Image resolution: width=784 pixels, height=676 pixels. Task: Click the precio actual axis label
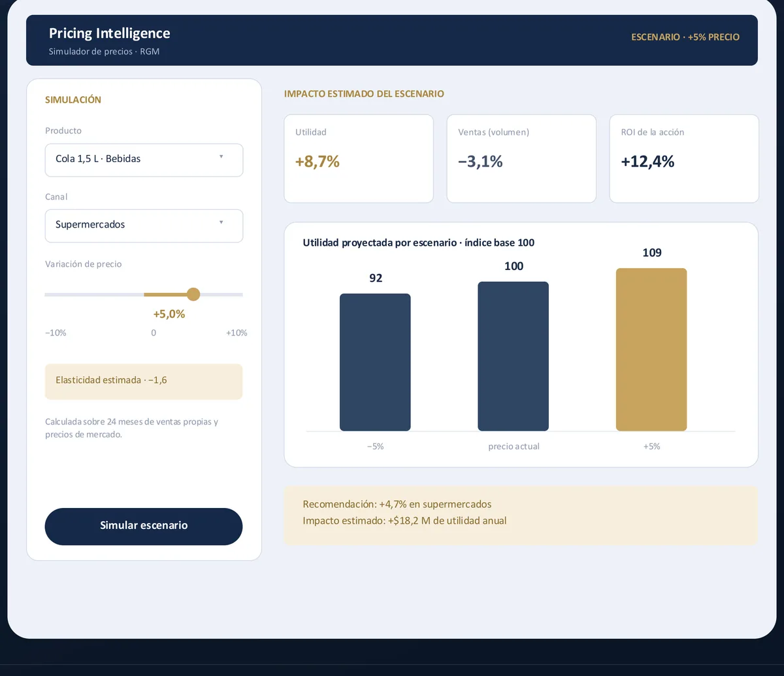pos(514,447)
